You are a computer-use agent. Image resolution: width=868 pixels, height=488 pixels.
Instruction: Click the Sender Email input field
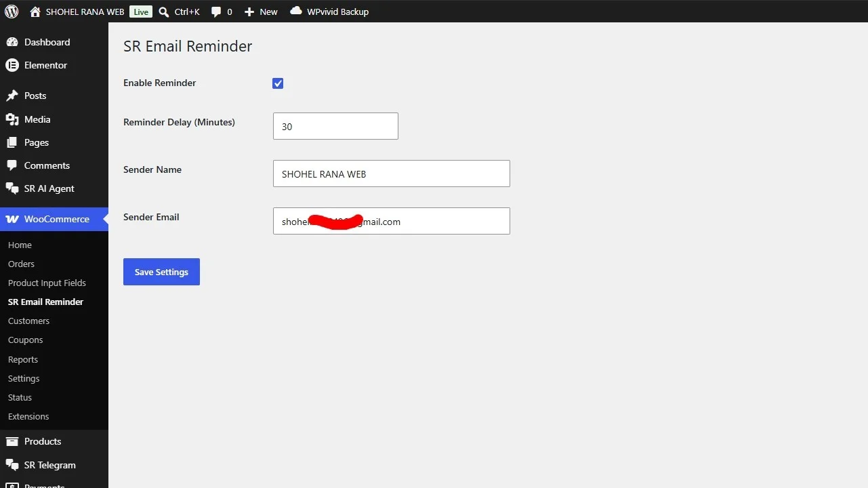point(392,221)
